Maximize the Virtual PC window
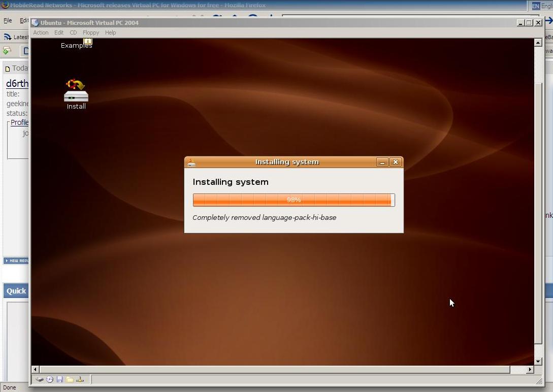Screen dimensions: 553x392 [529, 22]
